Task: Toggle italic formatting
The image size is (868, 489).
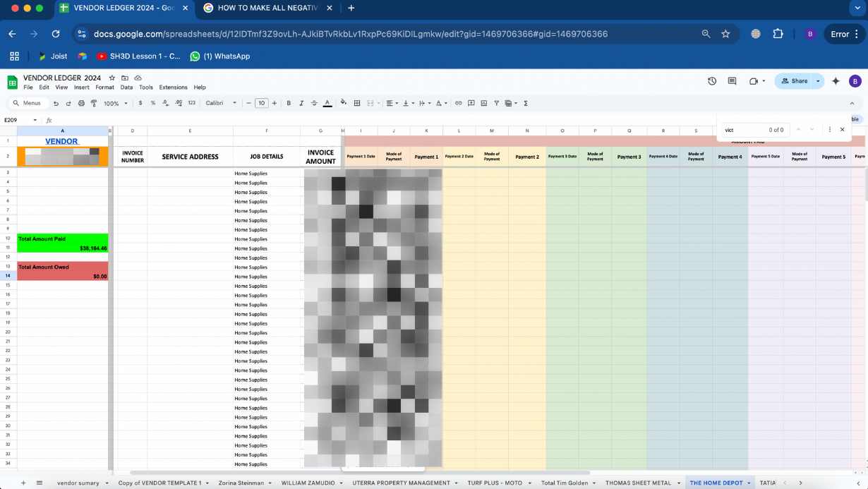Action: pyautogui.click(x=301, y=103)
